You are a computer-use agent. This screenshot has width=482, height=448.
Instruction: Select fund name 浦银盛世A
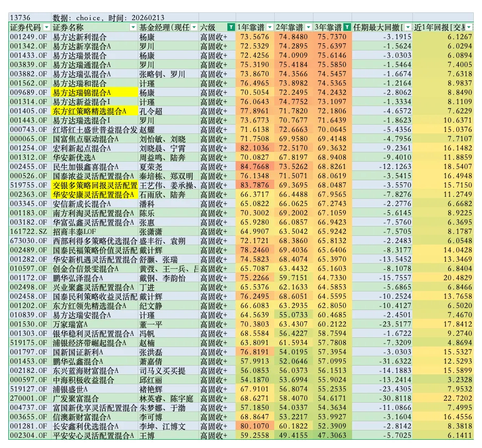pyautogui.click(x=94, y=389)
